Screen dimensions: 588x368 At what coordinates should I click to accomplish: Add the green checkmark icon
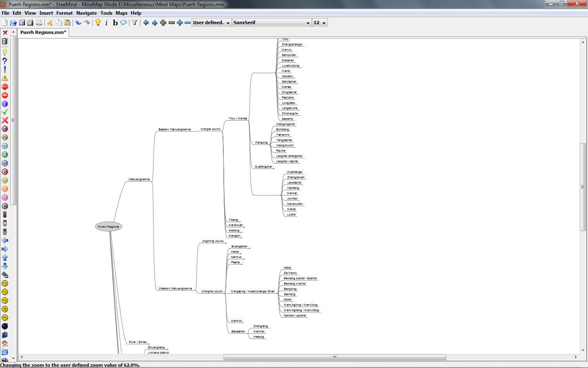(5, 112)
